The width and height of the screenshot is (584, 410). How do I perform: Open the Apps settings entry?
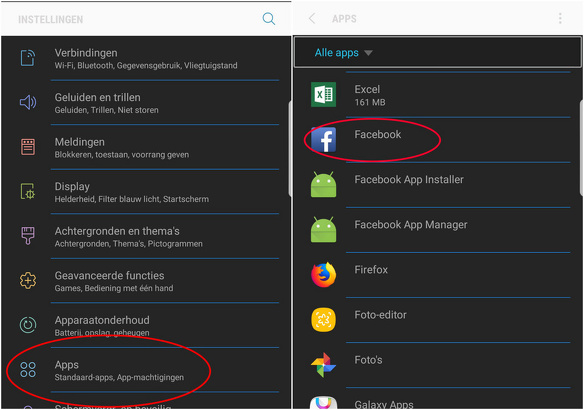[x=146, y=370]
